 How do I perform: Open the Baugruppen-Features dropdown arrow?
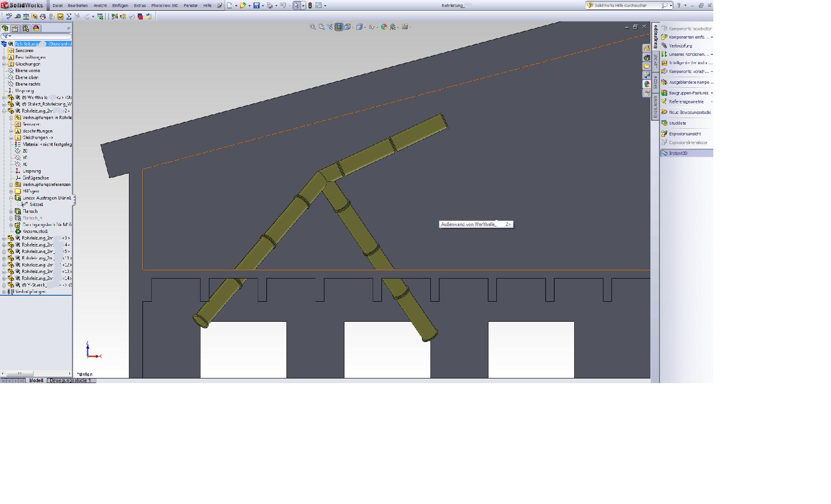pyautogui.click(x=711, y=93)
